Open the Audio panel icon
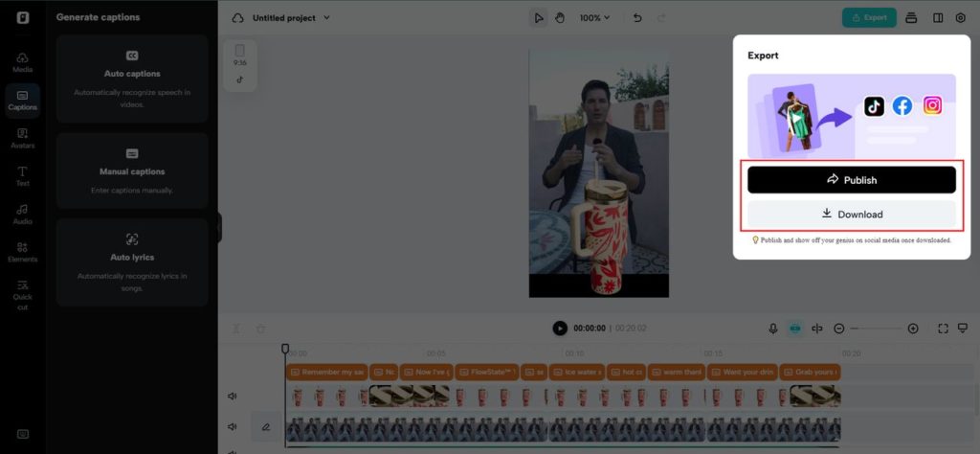980x454 pixels. pyautogui.click(x=22, y=214)
